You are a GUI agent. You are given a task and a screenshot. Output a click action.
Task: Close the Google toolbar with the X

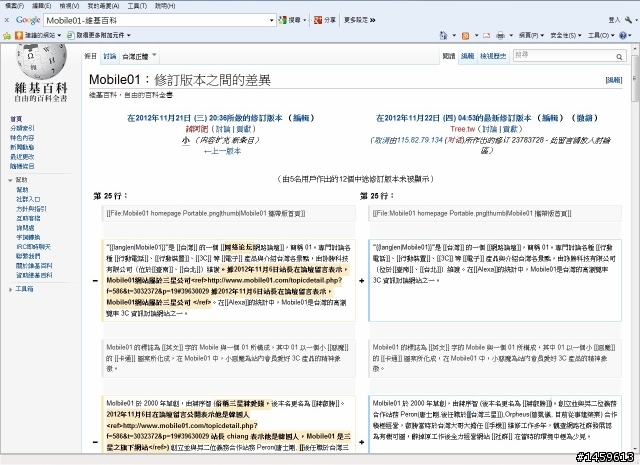coord(7,20)
